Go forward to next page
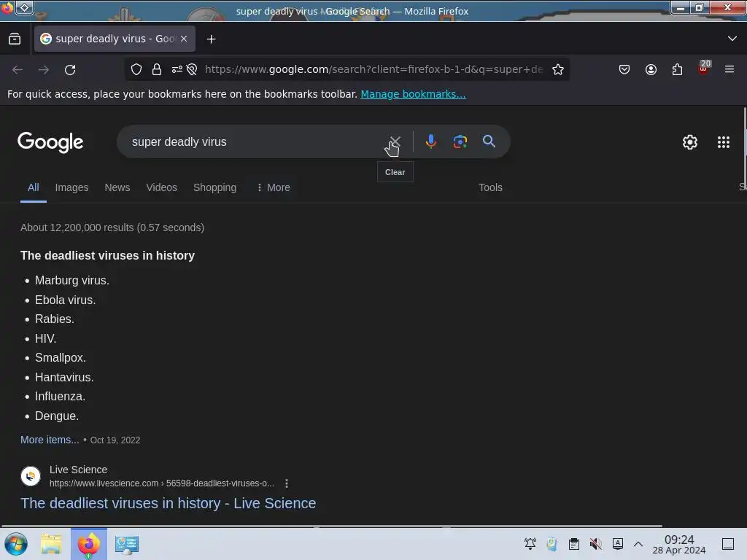Screen dimensions: 747x560 44,70
